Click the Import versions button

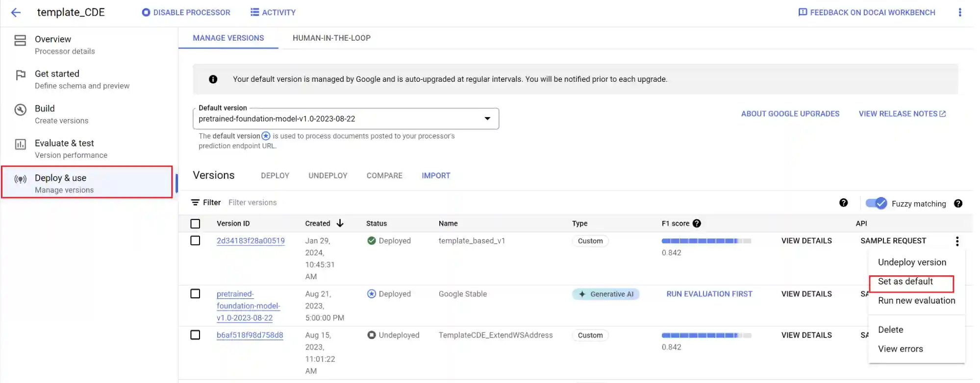click(x=436, y=176)
